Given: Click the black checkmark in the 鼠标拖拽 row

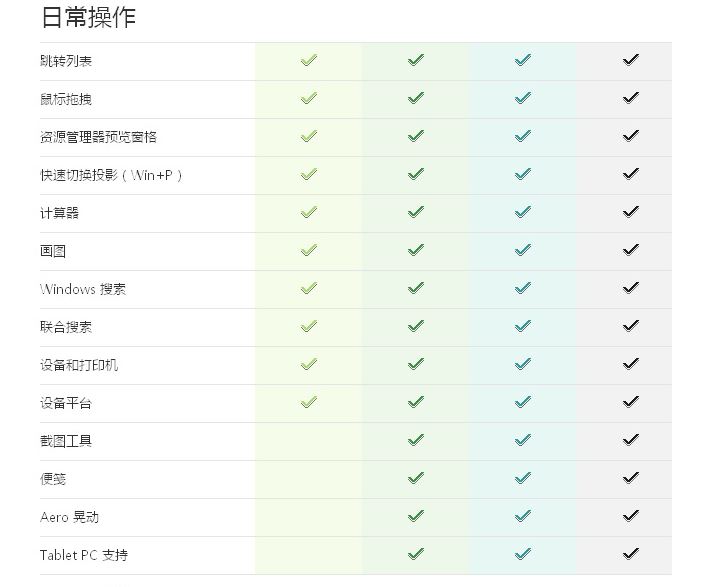Looking at the screenshot, I should [631, 98].
